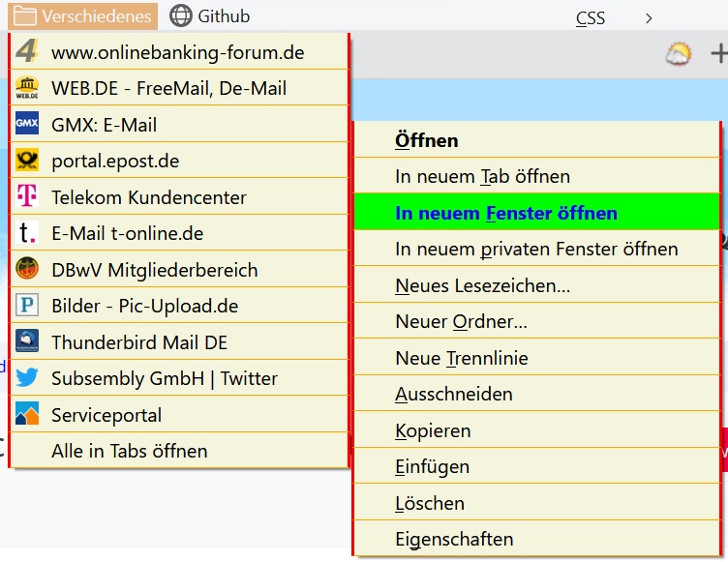Choose "Eigenschaften" in the context menu
This screenshot has height=562, width=728.
click(x=454, y=540)
